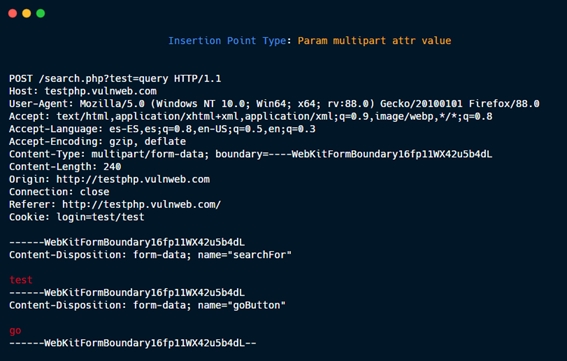The height and width of the screenshot is (361, 567).
Task: Click the red 'test' parameter value
Action: [21, 280]
